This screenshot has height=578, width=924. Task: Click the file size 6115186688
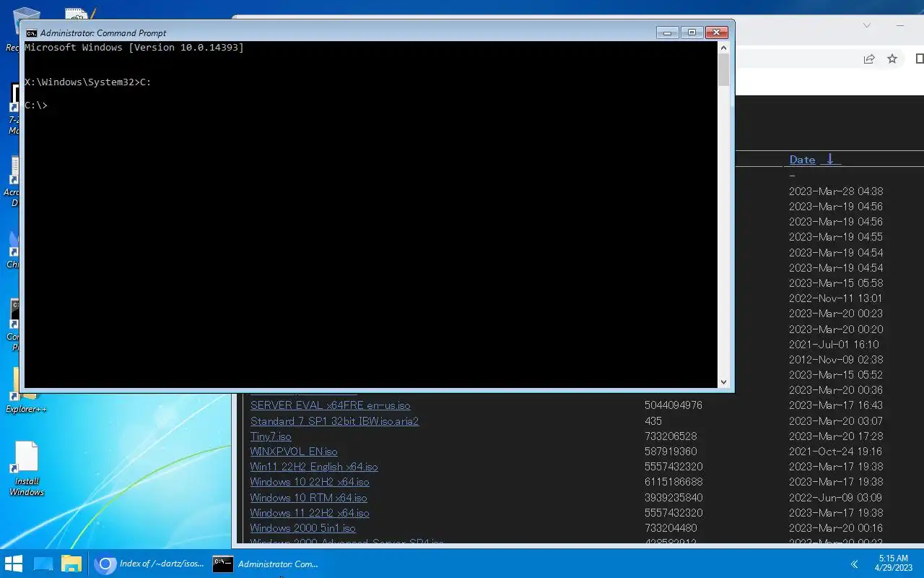coord(674,482)
